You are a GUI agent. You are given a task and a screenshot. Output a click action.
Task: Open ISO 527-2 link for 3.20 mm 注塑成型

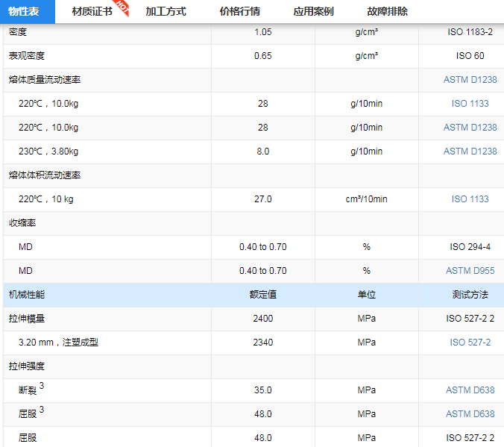pos(470,343)
